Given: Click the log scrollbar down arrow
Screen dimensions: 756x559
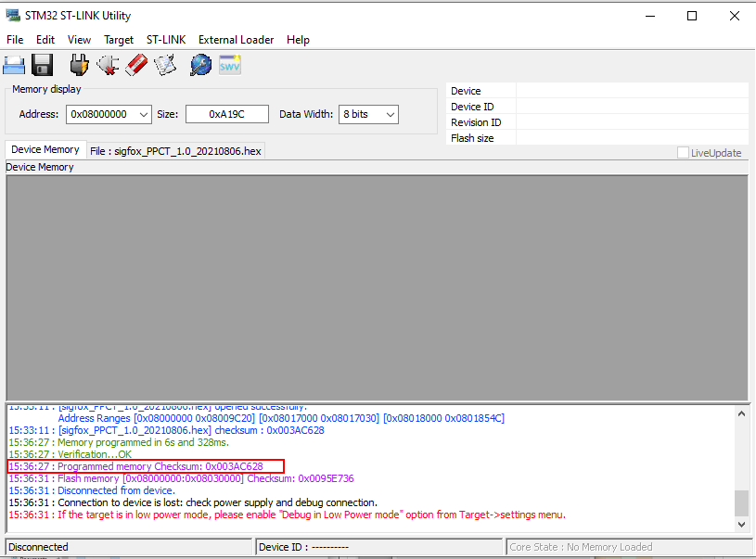Looking at the screenshot, I should pyautogui.click(x=741, y=525).
